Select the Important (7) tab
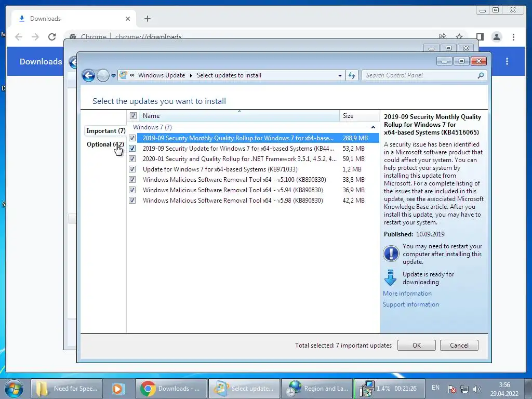 [106, 131]
